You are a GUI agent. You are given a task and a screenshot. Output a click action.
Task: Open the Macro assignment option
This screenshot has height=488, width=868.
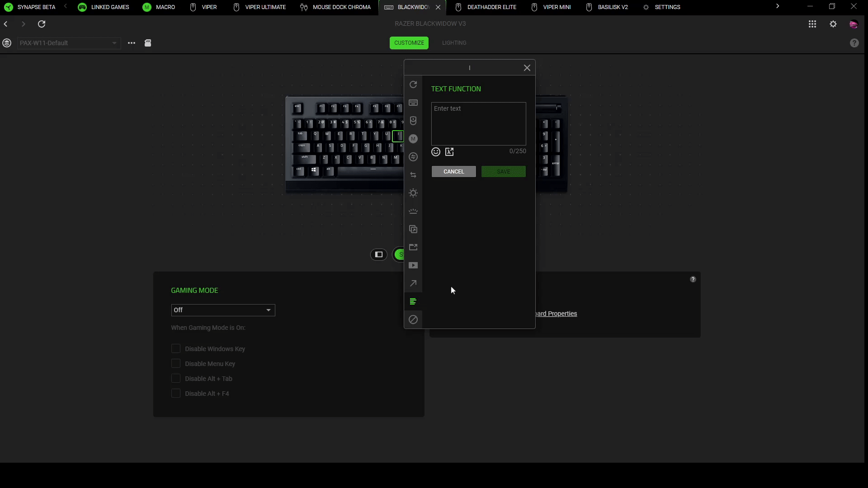413,139
